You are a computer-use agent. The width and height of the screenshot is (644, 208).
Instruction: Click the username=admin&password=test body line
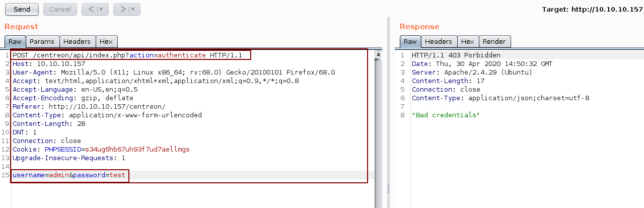[x=69, y=175]
